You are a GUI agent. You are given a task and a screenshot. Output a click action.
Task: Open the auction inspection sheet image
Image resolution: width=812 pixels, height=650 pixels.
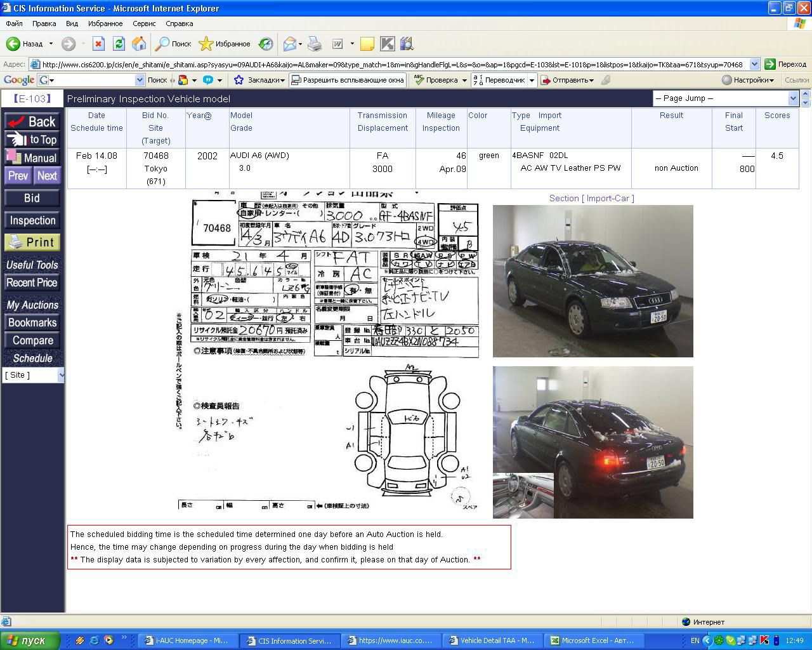[x=329, y=350]
